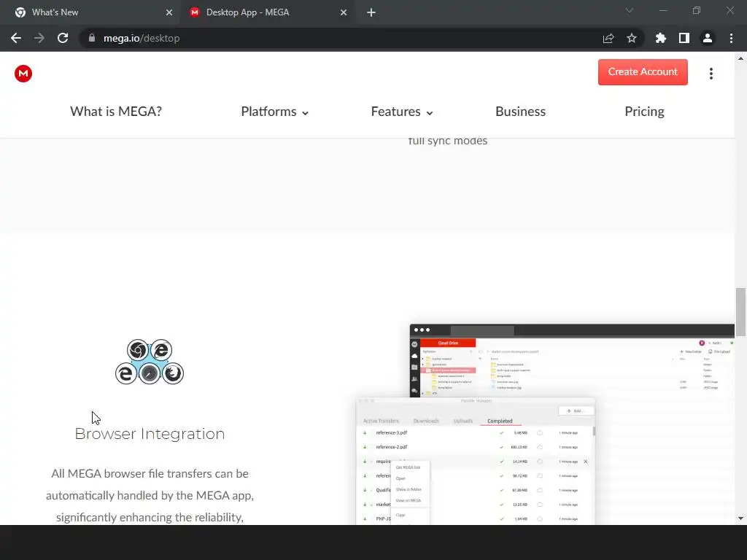Screen dimensions: 747x560
Task: Open the Business page
Action: point(520,112)
